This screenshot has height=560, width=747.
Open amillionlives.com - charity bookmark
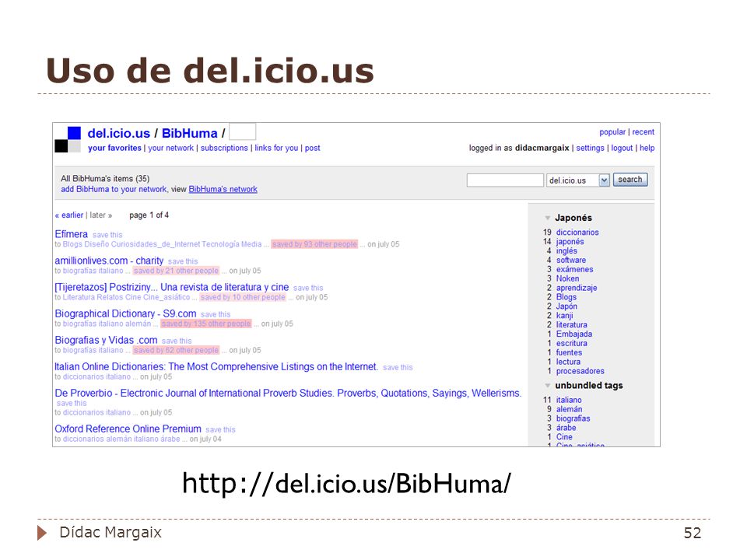coord(109,261)
